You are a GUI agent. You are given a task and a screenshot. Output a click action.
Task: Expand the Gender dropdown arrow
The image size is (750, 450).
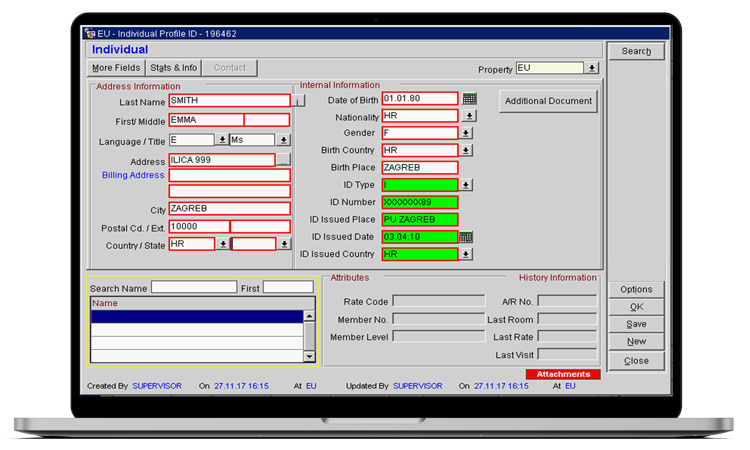(x=467, y=133)
